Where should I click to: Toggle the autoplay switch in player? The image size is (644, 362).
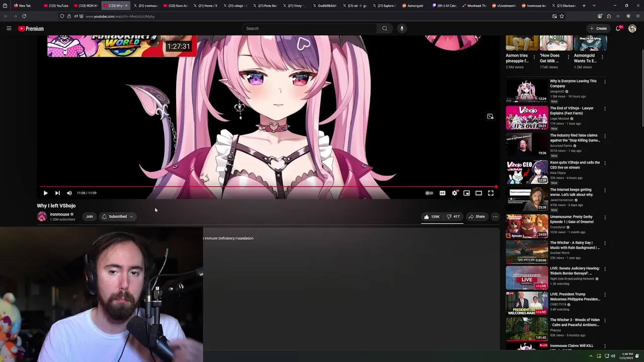429,193
